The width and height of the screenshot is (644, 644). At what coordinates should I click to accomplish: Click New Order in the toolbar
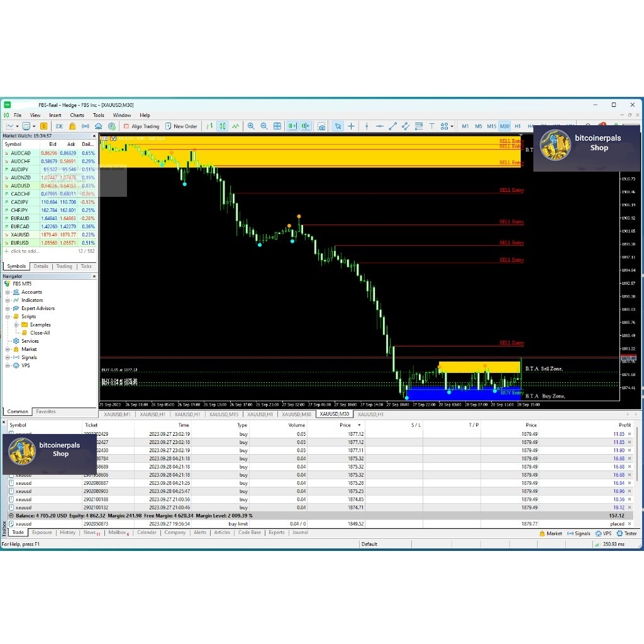[x=181, y=126]
